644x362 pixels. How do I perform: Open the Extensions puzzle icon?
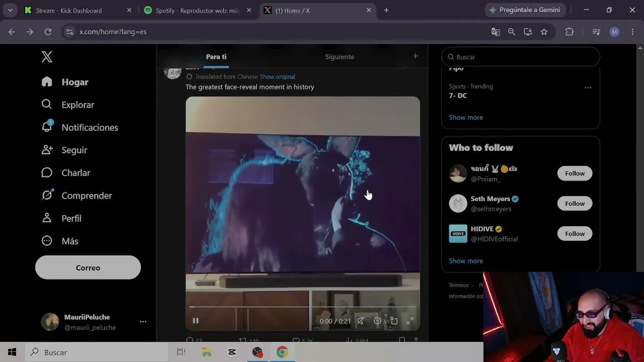(x=570, y=32)
